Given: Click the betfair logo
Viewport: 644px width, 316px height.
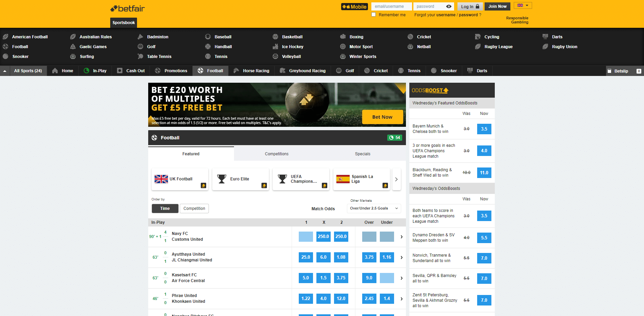Looking at the screenshot, I should pyautogui.click(x=128, y=8).
